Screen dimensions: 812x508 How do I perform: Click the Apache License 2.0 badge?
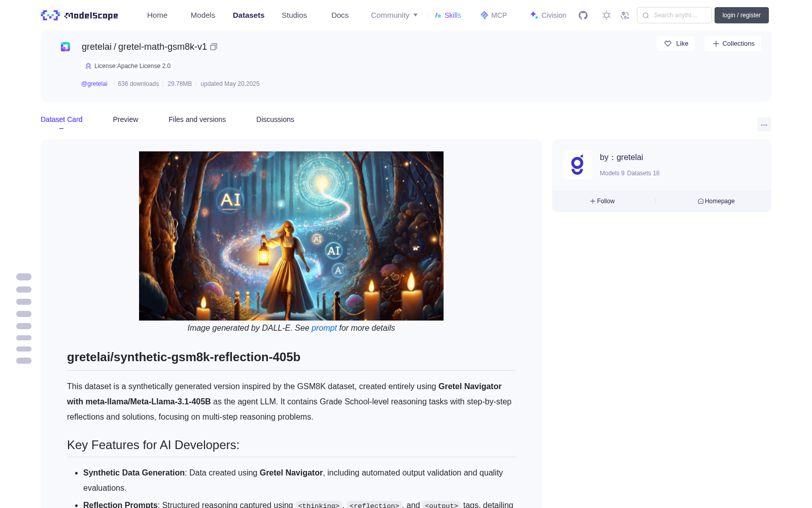(127, 66)
